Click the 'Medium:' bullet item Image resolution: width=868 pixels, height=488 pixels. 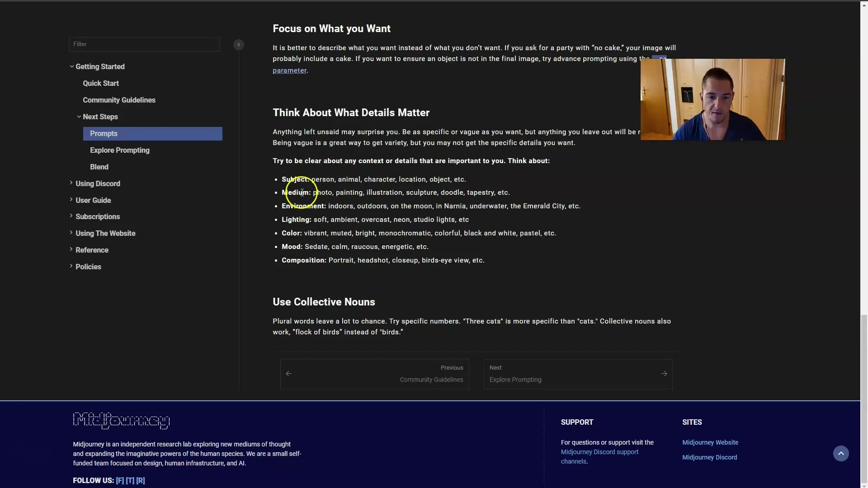pos(396,192)
